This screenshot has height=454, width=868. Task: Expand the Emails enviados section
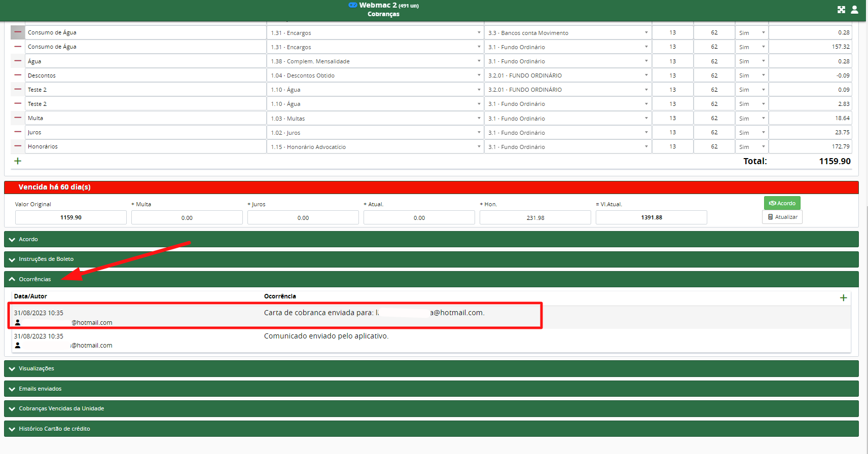[40, 389]
